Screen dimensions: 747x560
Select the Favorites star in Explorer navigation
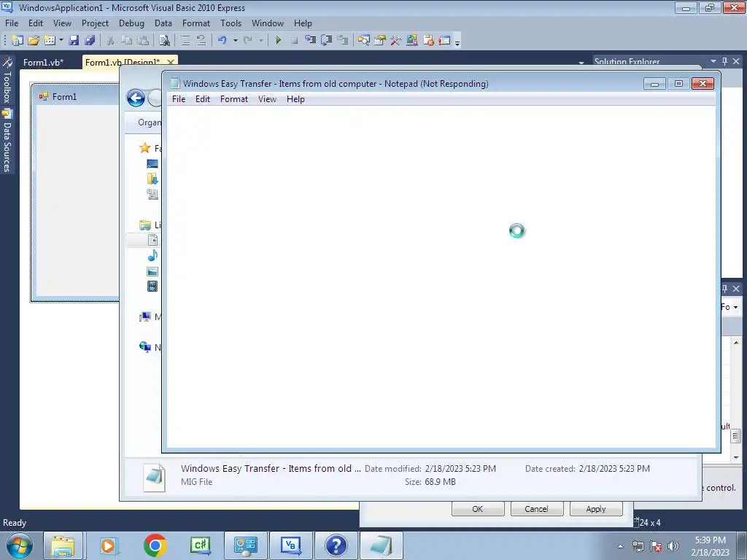click(x=145, y=147)
